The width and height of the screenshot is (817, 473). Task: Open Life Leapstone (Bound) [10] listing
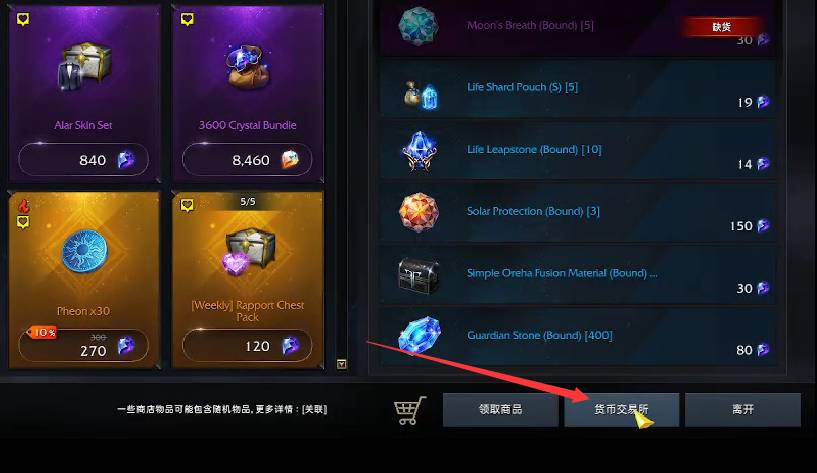(x=578, y=152)
